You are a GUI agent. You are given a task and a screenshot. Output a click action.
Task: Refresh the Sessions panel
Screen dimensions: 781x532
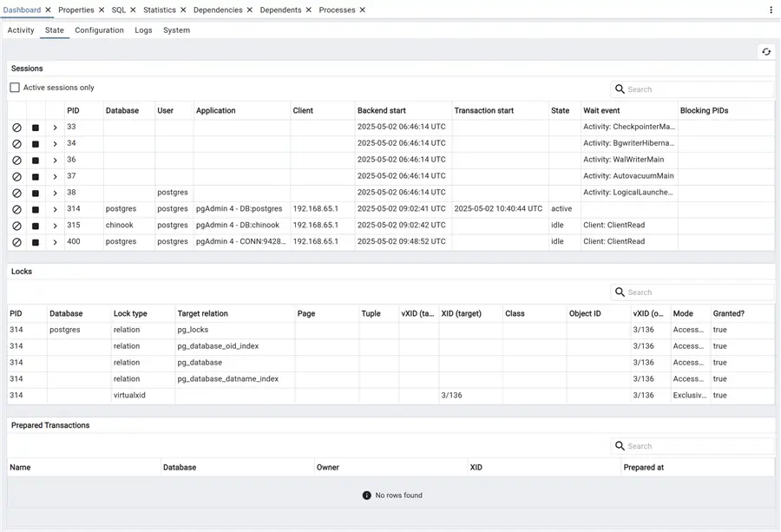click(765, 51)
